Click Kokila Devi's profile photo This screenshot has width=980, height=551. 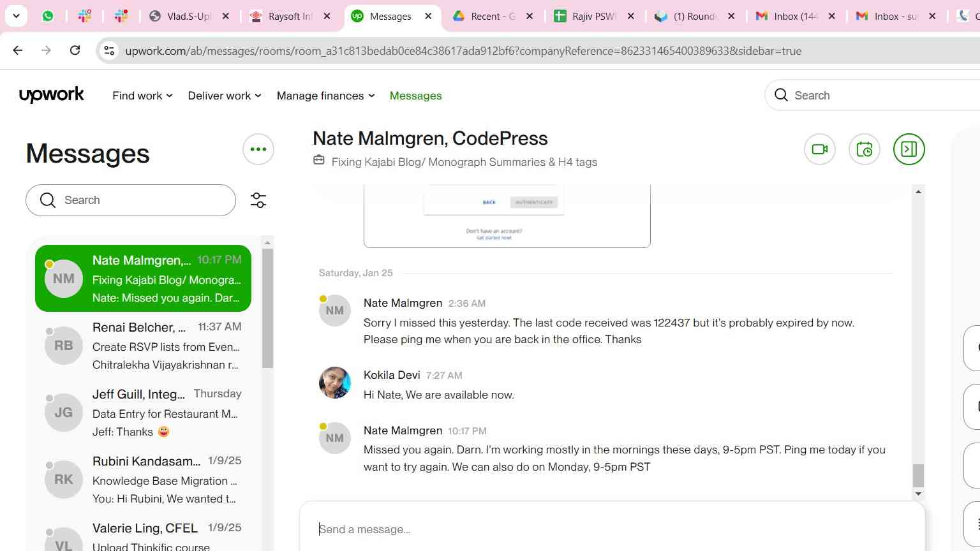point(335,383)
